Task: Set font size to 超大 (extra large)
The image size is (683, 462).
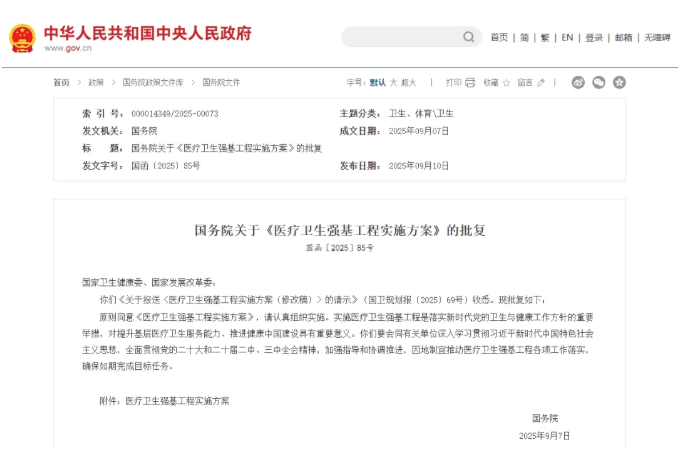Action: 409,82
